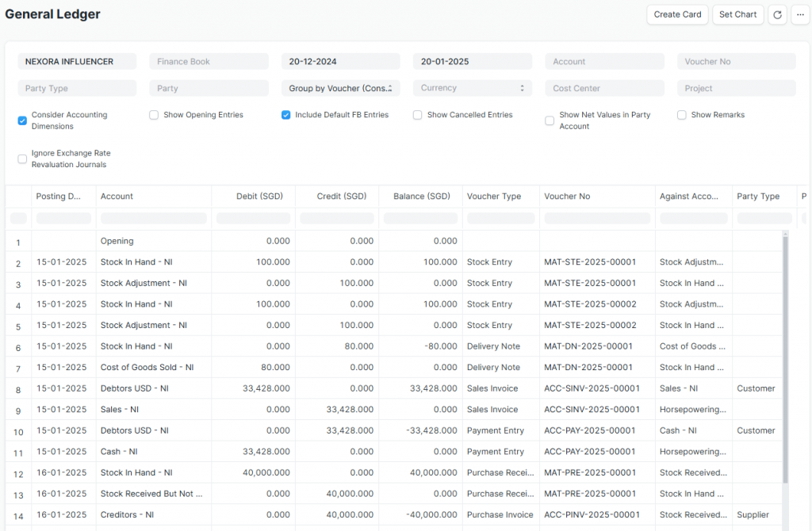This screenshot has width=812, height=531.
Task: Disable Include Default FB Entries
Action: click(x=285, y=115)
